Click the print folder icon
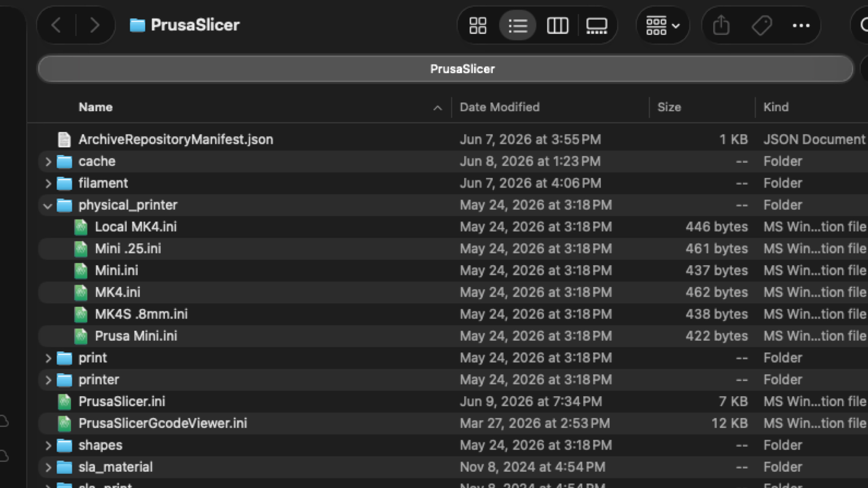Screen dimensions: 868x488 point(64,358)
